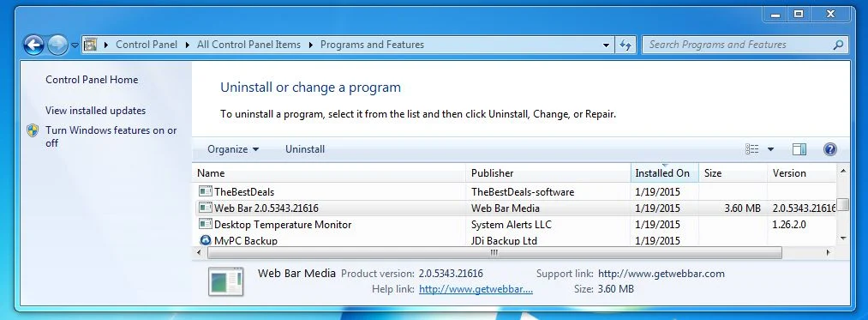Select All Control Panel Items breadcrumb

(x=248, y=45)
